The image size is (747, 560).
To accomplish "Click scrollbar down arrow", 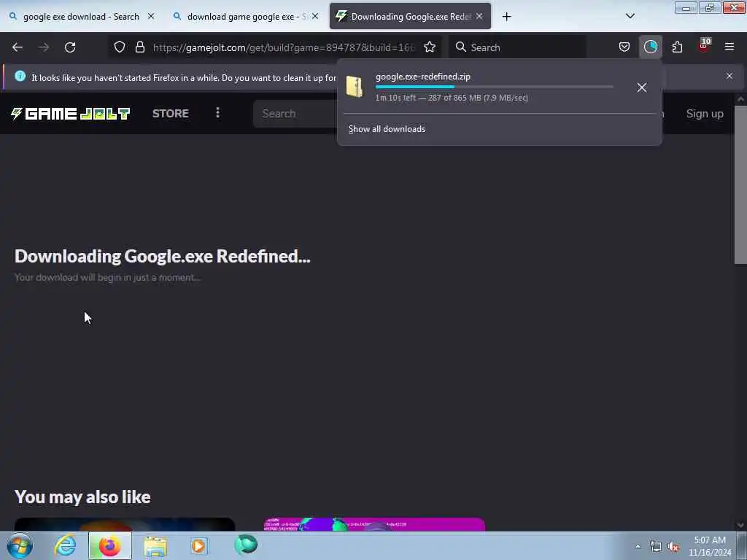I will tap(740, 525).
